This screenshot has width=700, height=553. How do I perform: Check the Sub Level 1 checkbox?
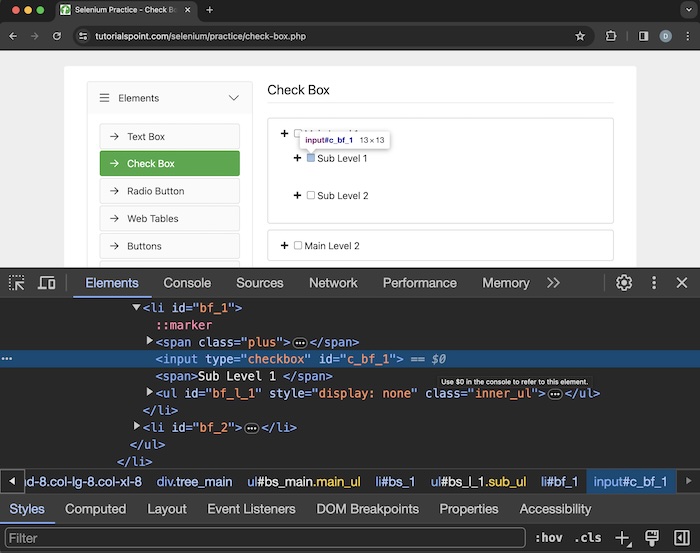[x=311, y=158]
